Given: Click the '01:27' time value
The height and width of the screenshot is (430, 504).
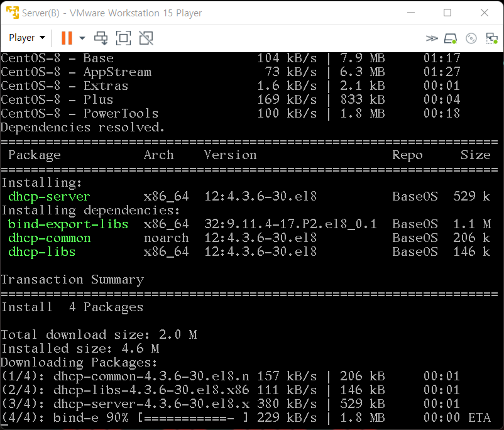Looking at the screenshot, I should click(442, 72).
